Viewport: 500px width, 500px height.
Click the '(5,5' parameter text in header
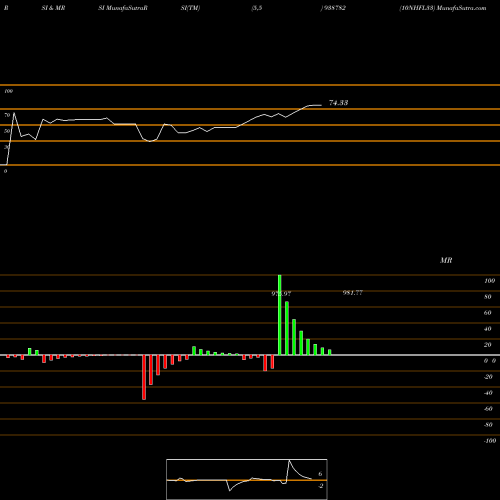257,8
